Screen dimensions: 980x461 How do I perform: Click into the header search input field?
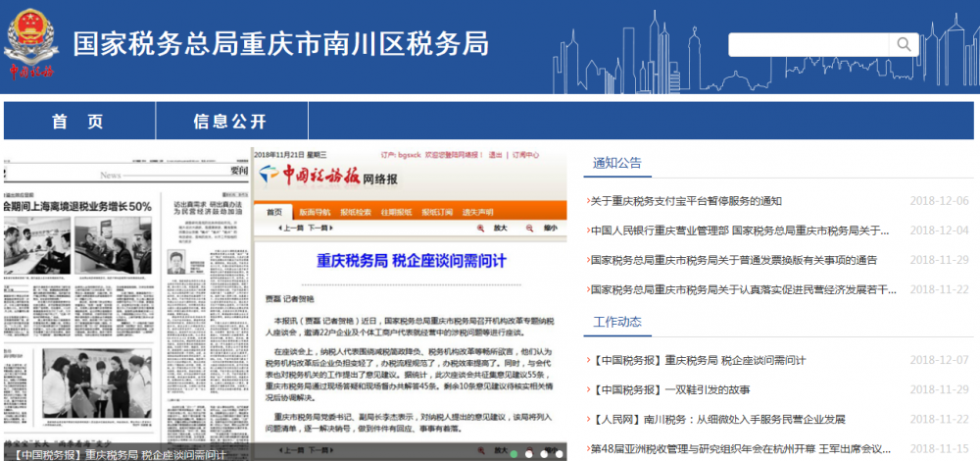(808, 44)
